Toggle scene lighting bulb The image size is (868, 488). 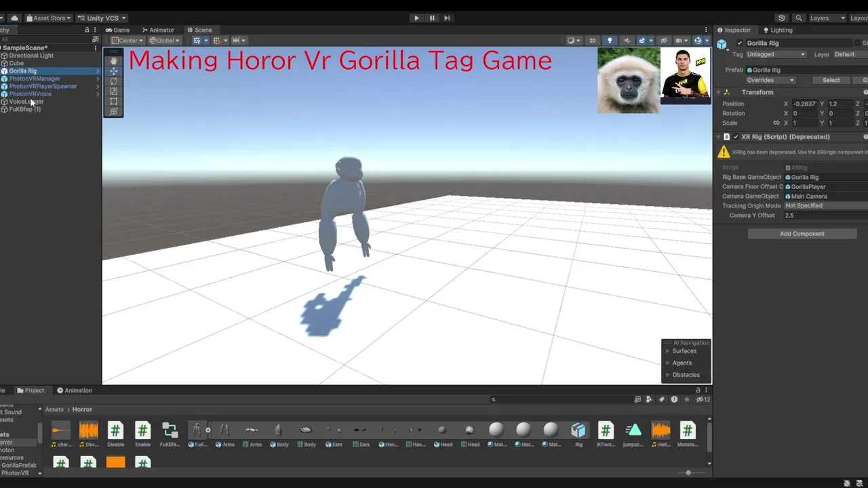point(610,41)
